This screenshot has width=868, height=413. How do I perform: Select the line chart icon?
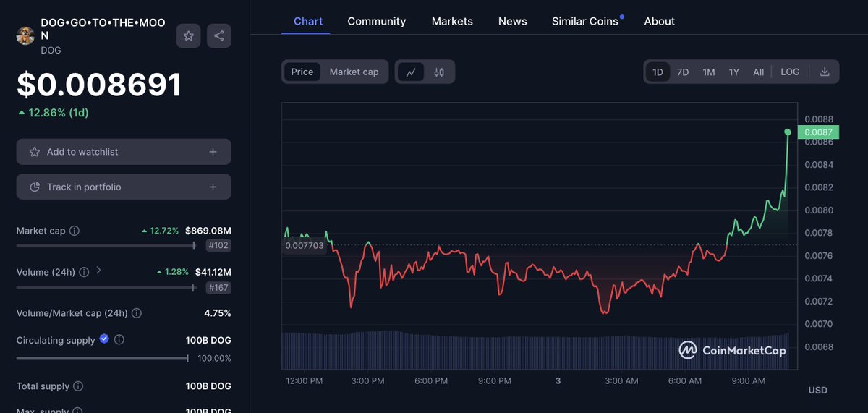[411, 72]
